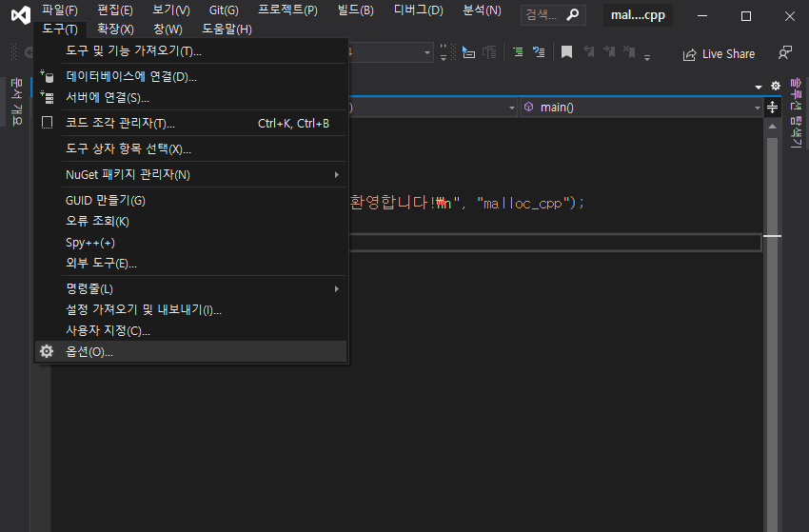Start a Live Share session
The image size is (809, 532).
pyautogui.click(x=719, y=53)
